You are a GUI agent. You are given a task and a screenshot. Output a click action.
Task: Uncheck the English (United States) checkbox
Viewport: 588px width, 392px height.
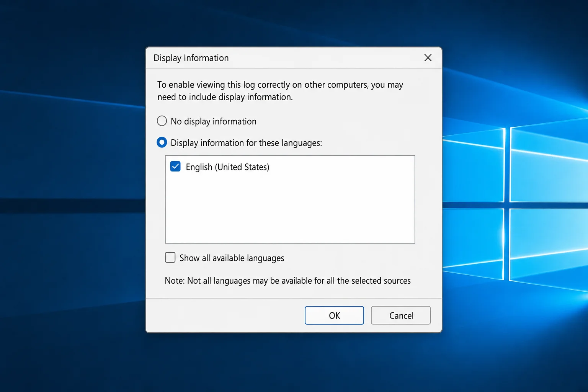(175, 167)
